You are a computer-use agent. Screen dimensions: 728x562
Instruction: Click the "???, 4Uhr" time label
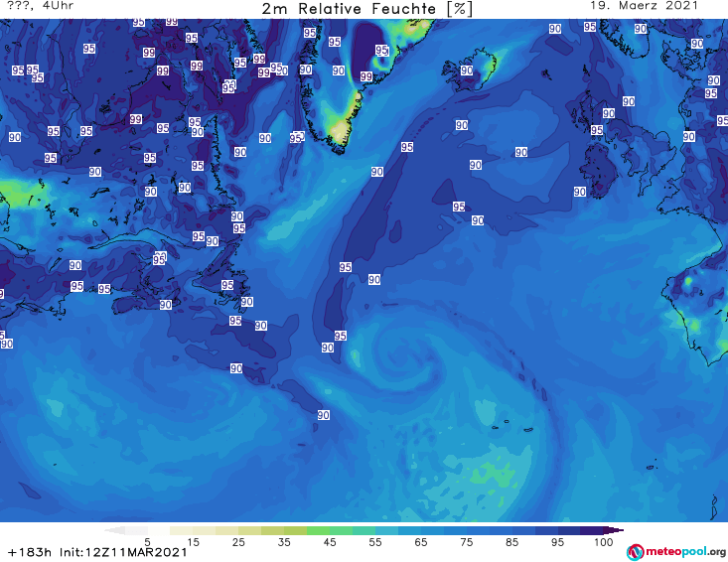(x=41, y=6)
